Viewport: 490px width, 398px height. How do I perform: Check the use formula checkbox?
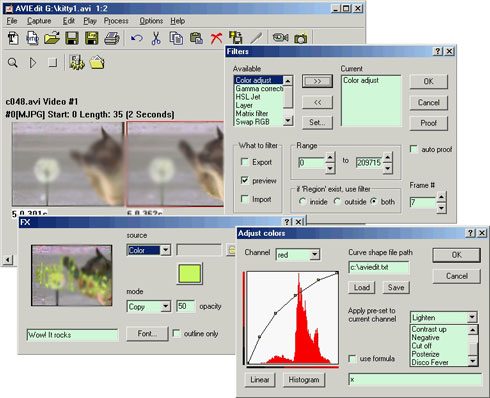click(352, 358)
